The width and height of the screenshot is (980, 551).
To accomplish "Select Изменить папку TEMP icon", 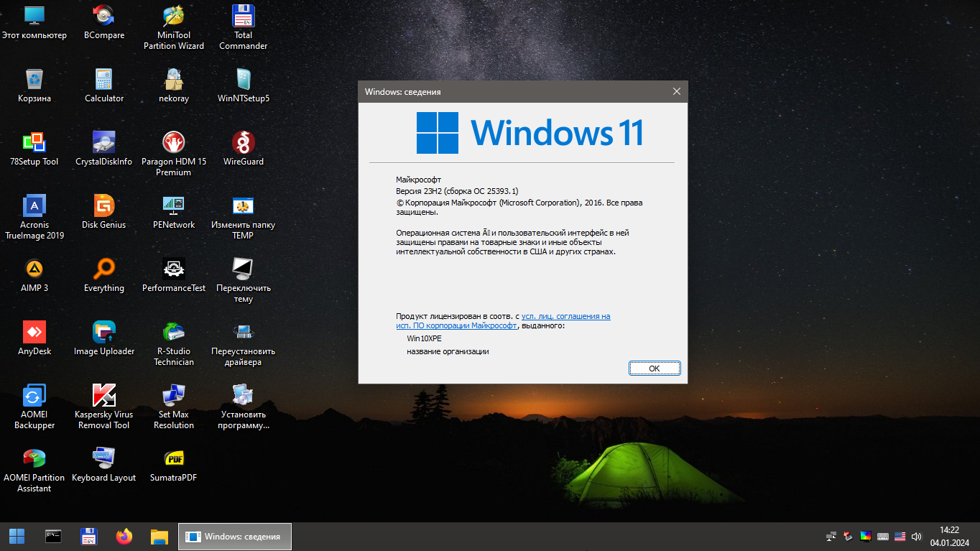I will [243, 218].
